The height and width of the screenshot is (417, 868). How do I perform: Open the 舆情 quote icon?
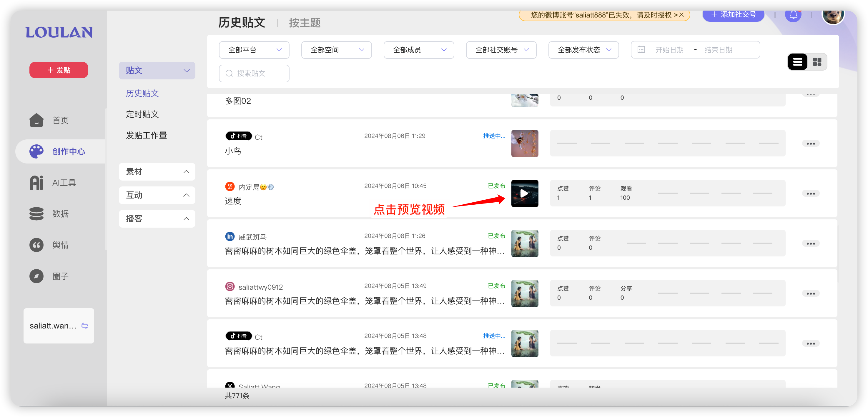coord(36,245)
